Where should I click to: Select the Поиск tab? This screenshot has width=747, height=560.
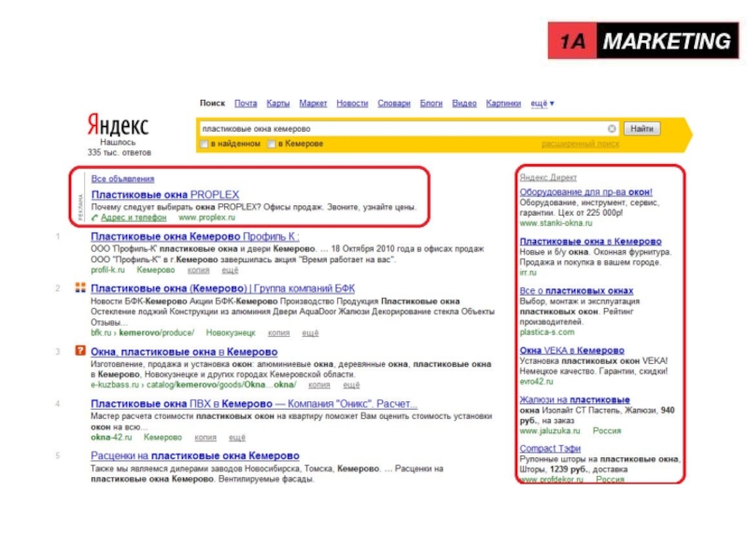213,104
